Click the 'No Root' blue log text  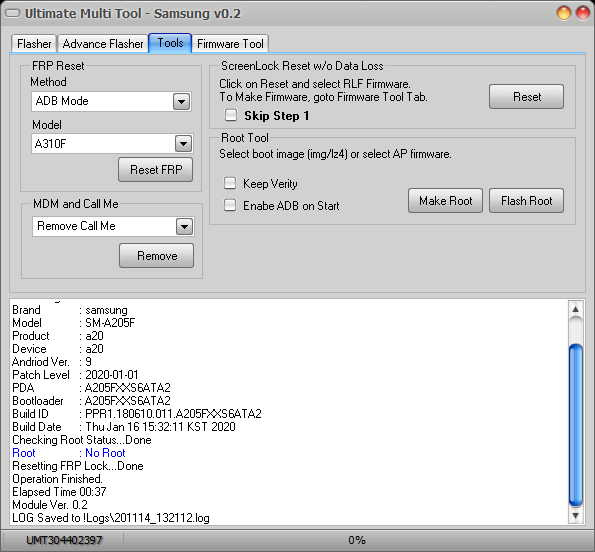click(105, 453)
